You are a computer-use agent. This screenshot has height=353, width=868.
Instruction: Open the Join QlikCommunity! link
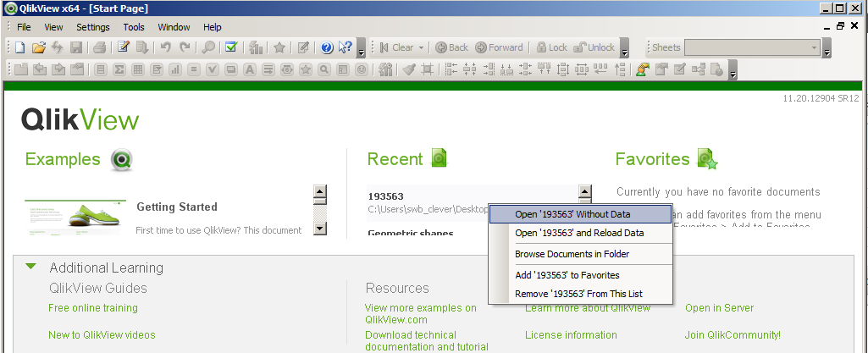733,334
